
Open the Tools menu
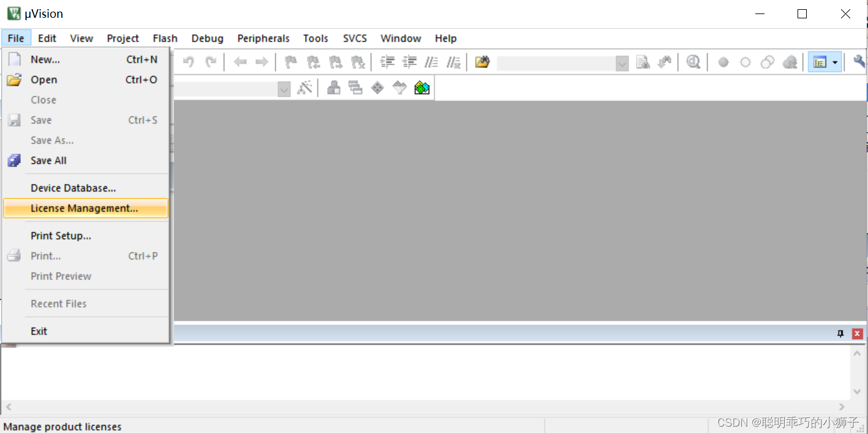pos(315,38)
